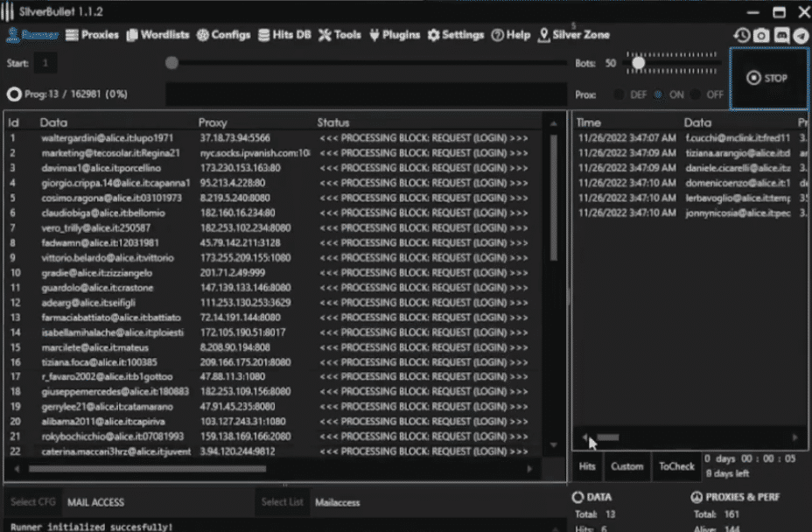Select row with alibama2011@alice.it
Image resolution: width=812 pixels, height=532 pixels.
click(273, 422)
